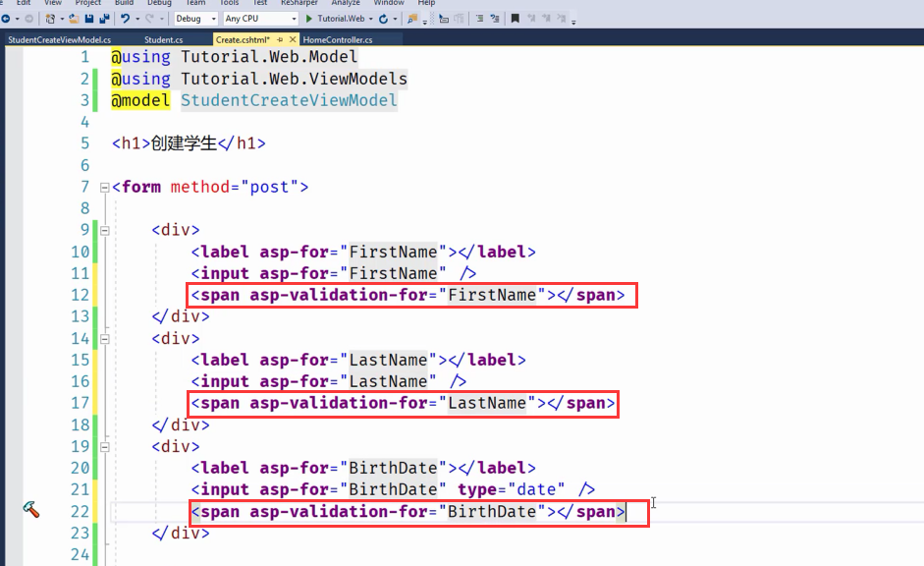The height and width of the screenshot is (566, 924).
Task: Click the h1 heading text 创建学生
Action: click(184, 143)
